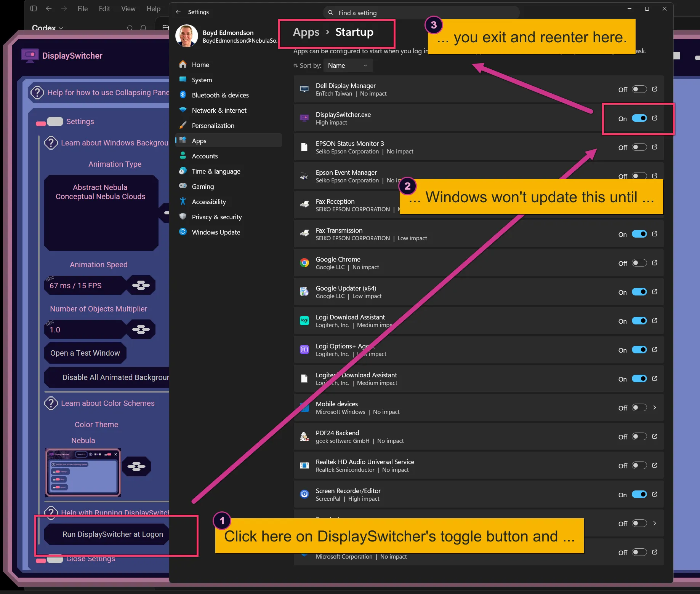700x594 pixels.
Task: Enable EPSON Status Monitor 3 startup
Action: click(x=639, y=147)
